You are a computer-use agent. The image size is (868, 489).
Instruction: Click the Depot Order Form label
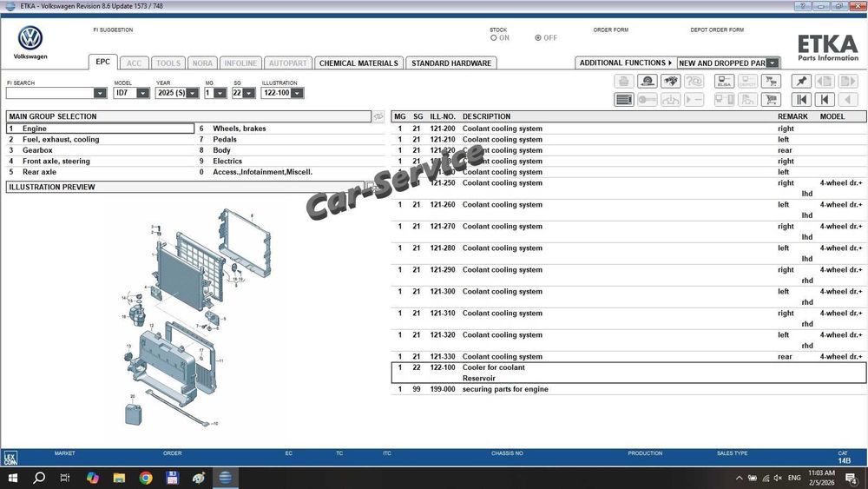717,30
